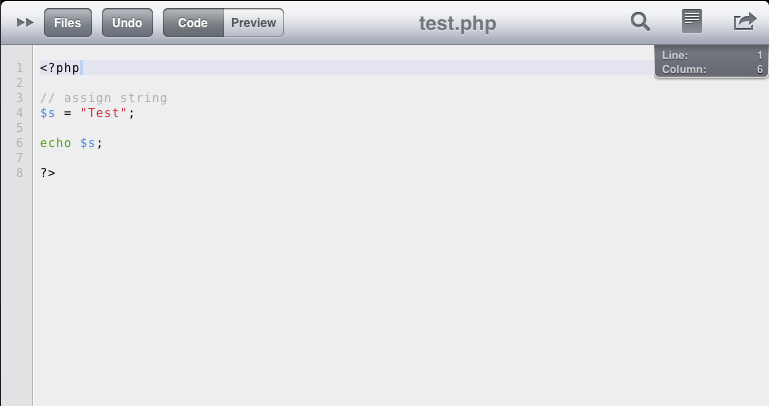The height and width of the screenshot is (406, 769).
Task: Click the $s variable on line 4
Action: [x=48, y=113]
